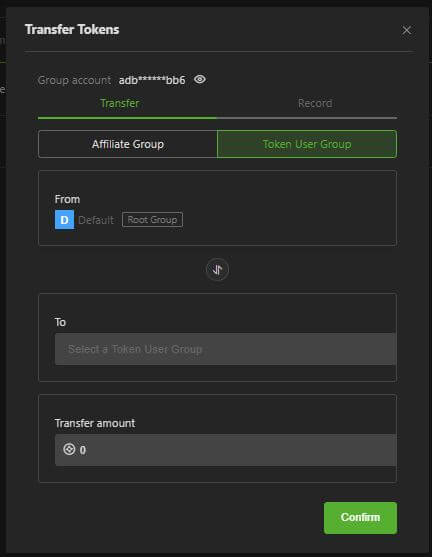Switch to the Record tab
The height and width of the screenshot is (557, 432).
coord(315,103)
